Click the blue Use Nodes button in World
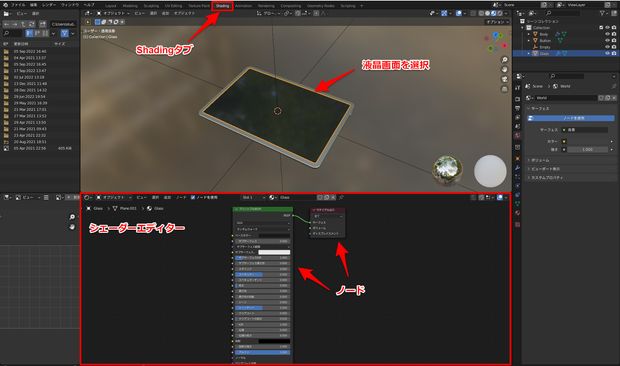 pos(571,118)
